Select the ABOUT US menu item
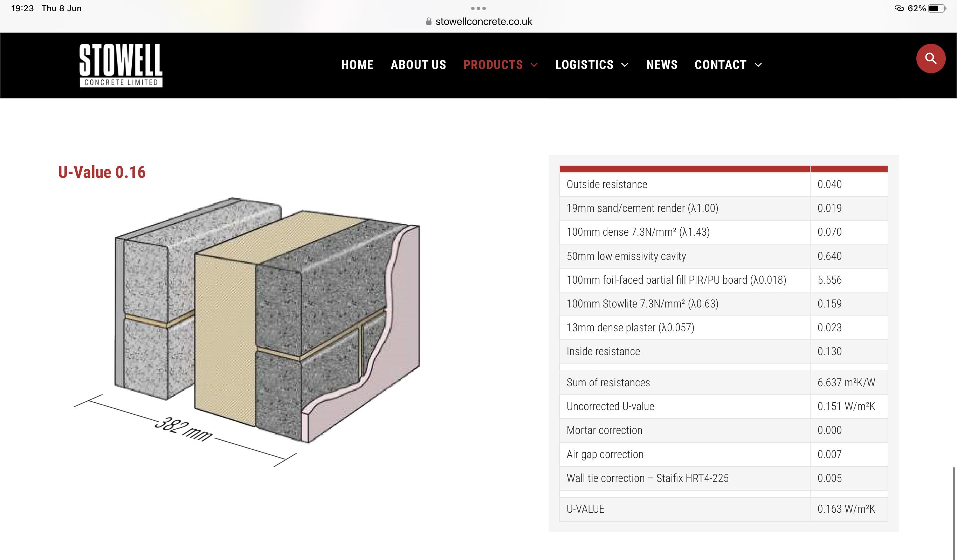Screen dimensions: 957x560 419,65
